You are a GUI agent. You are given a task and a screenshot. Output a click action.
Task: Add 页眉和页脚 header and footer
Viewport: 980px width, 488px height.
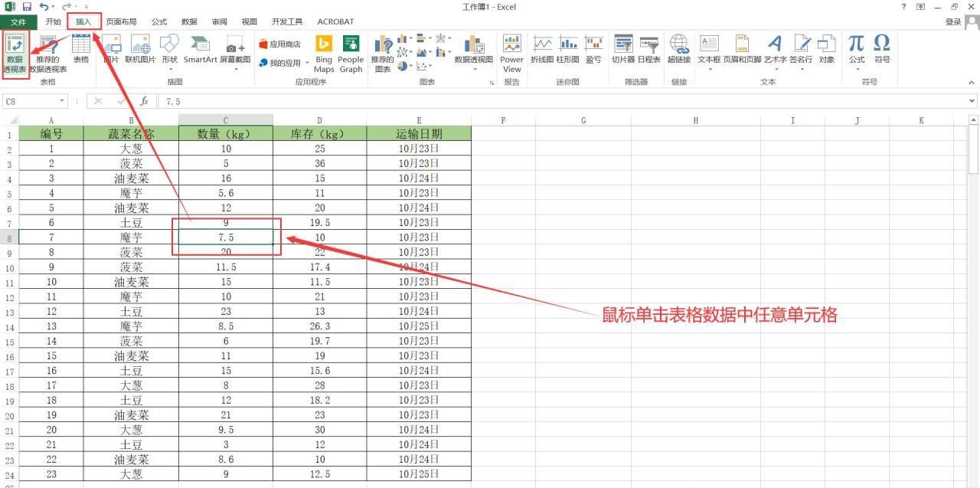742,50
